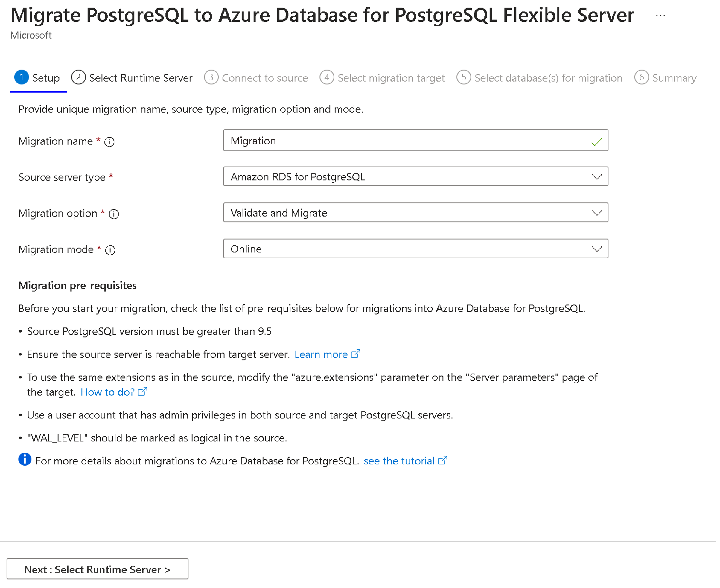This screenshot has width=720, height=588.
Task: Click the text about admin privileges user account
Action: 240,415
